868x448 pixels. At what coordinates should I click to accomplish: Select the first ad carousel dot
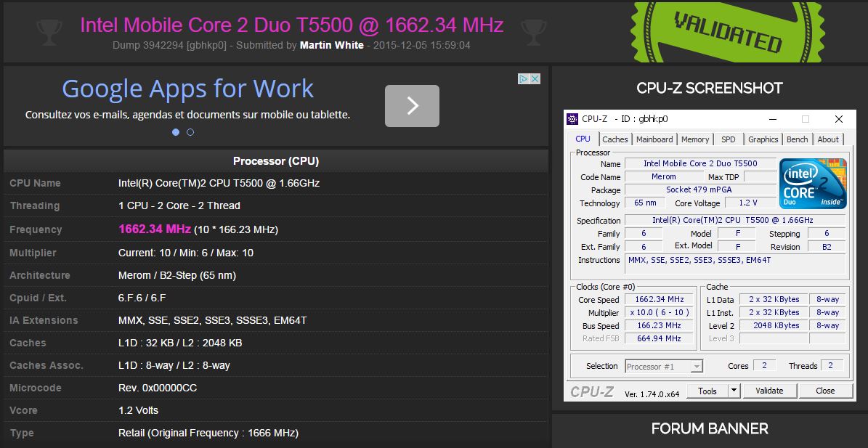tap(176, 132)
